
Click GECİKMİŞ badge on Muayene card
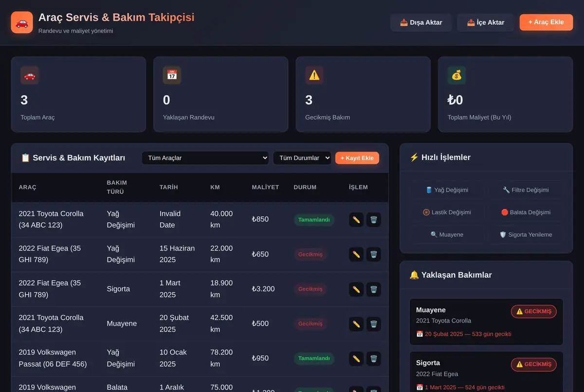click(533, 312)
